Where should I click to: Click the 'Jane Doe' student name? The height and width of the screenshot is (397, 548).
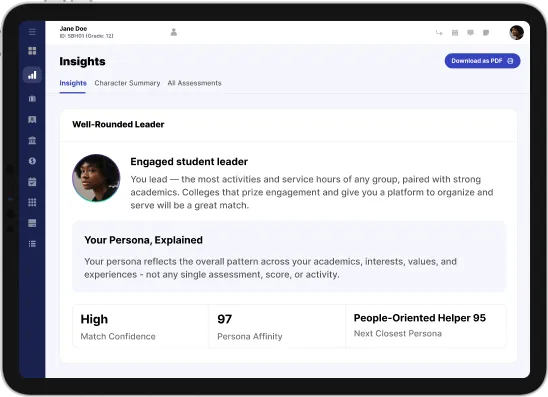pos(73,29)
